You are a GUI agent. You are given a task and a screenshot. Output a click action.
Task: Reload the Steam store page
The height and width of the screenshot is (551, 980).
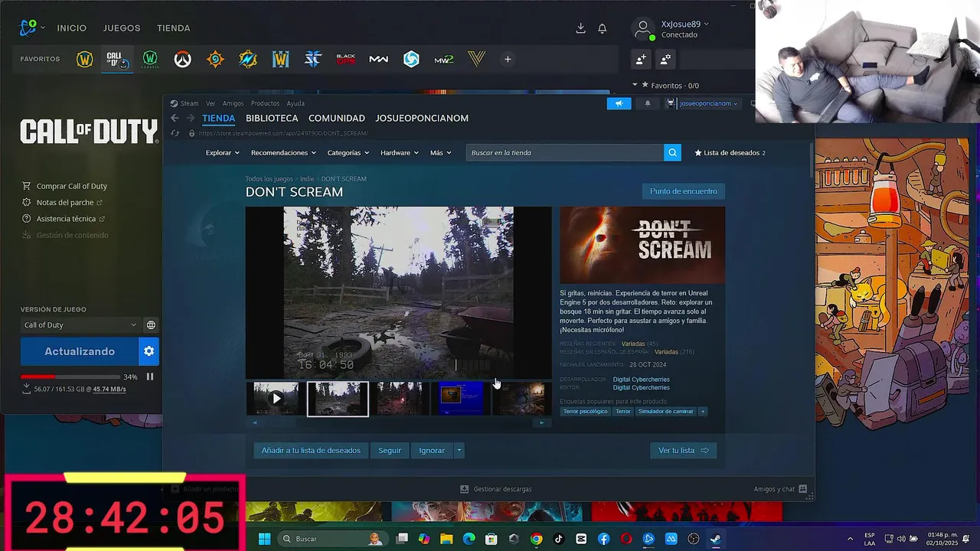(x=175, y=133)
